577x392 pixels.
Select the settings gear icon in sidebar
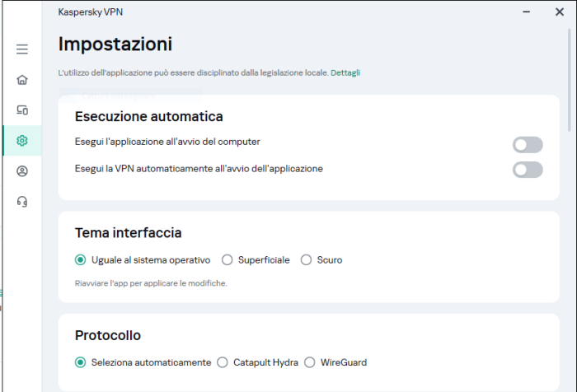click(22, 141)
